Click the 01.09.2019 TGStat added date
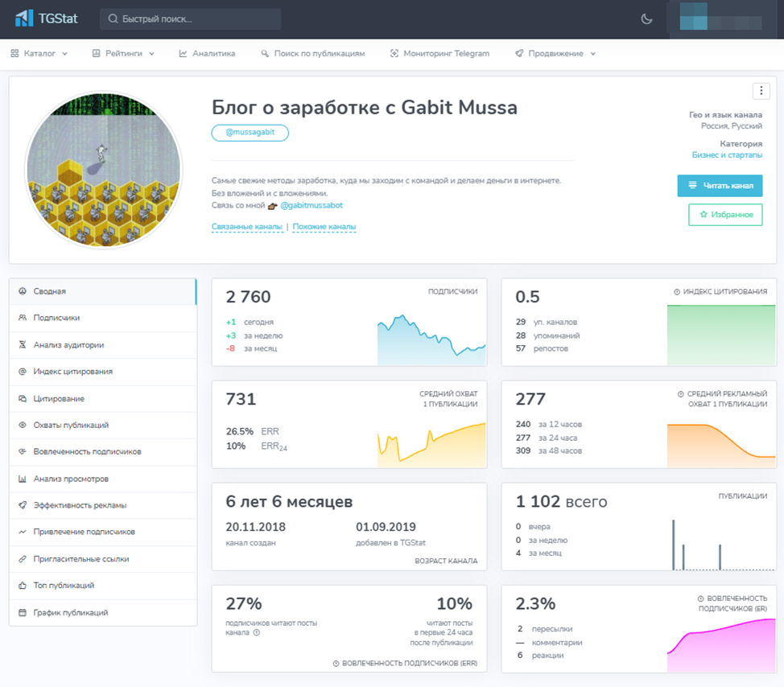Viewport: 784px width, 687px height. (x=386, y=527)
